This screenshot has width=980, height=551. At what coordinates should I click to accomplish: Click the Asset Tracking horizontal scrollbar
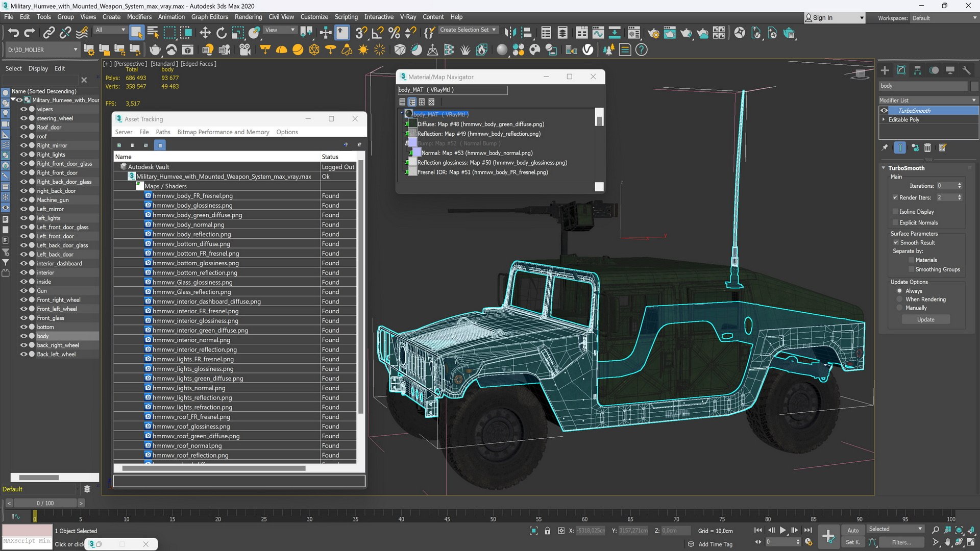[x=214, y=468]
